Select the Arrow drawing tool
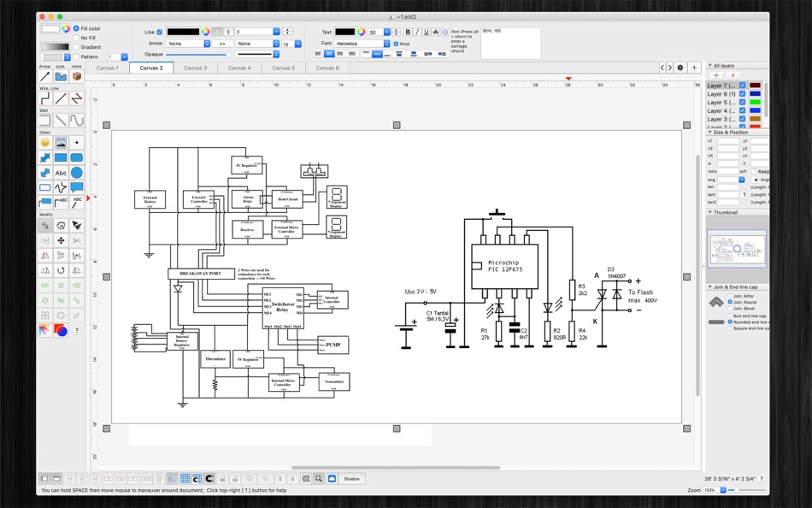The image size is (812, 508). (45, 77)
